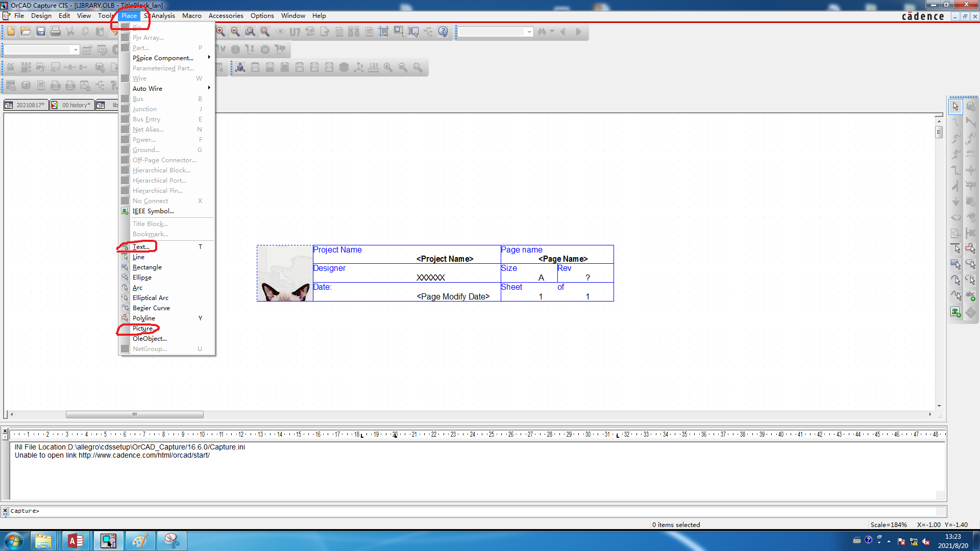Click the New Document toolbar icon
The width and height of the screenshot is (980, 551).
coord(10,32)
